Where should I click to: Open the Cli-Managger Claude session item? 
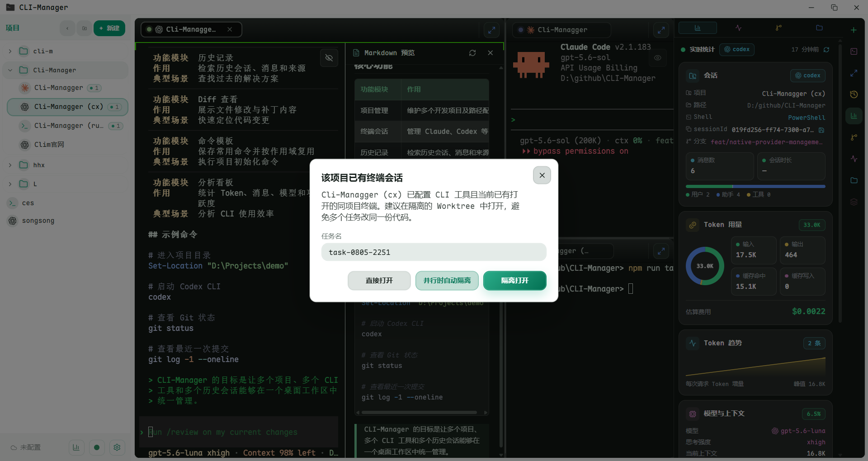[67, 88]
